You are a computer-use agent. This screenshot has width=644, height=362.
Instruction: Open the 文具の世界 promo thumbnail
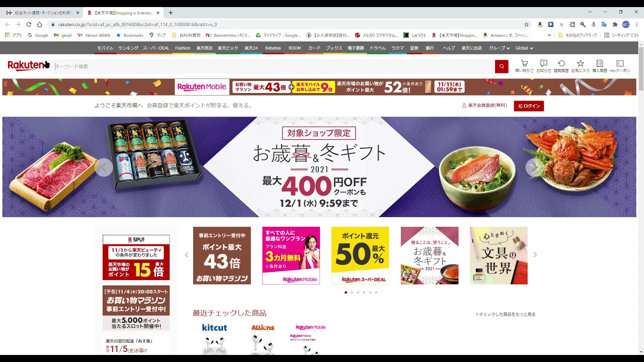(499, 255)
